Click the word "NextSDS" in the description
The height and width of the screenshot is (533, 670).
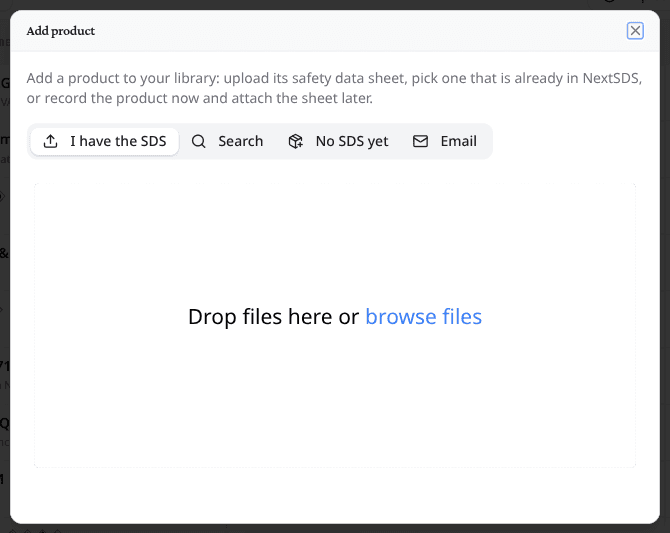[611, 78]
